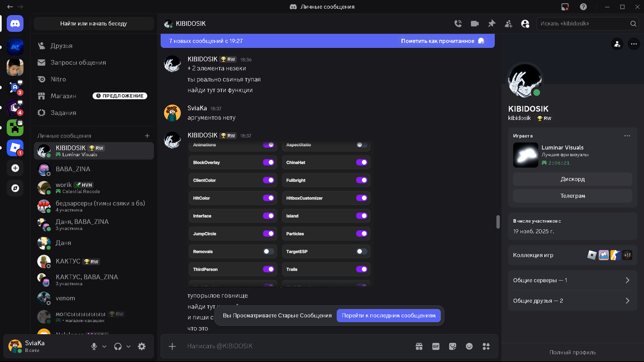Image resolution: width=644 pixels, height=362 pixels.
Task: Open the gift icon in message bar
Action: [419, 346]
